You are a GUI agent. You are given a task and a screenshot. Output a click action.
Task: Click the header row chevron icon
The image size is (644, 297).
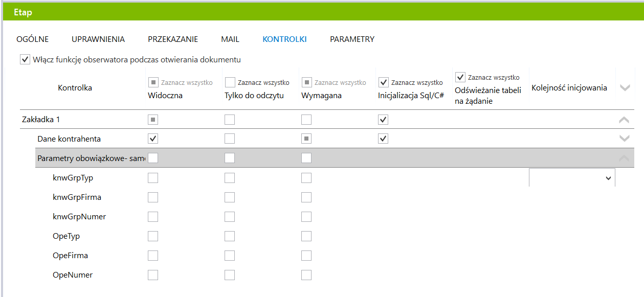pos(625,88)
